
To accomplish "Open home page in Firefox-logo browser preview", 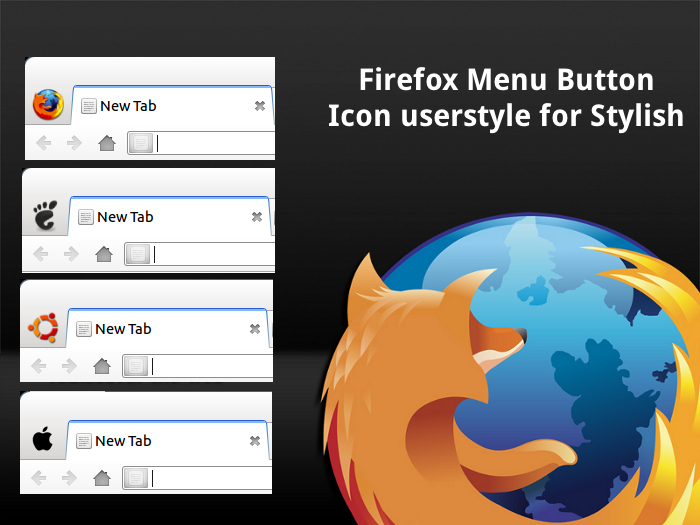I will pyautogui.click(x=107, y=143).
